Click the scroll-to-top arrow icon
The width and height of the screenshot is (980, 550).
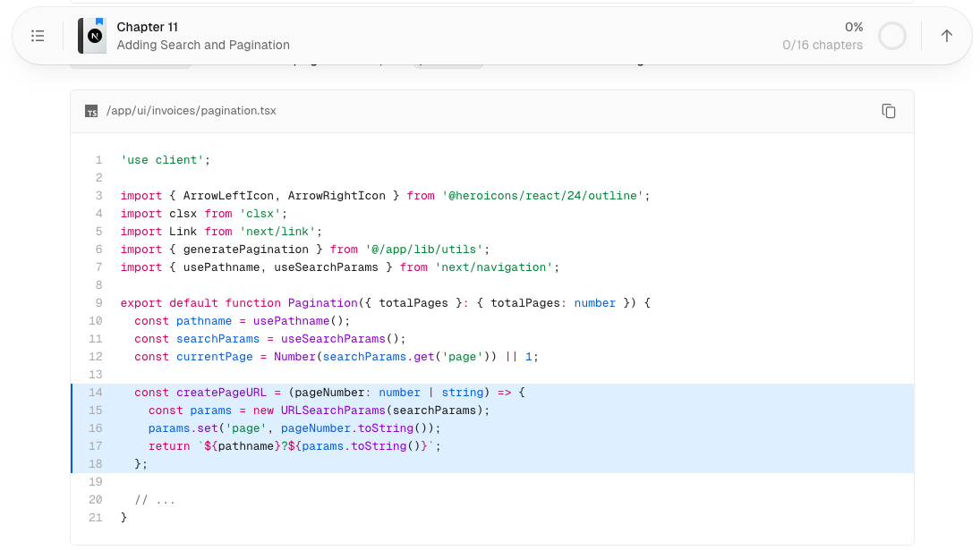tap(947, 36)
